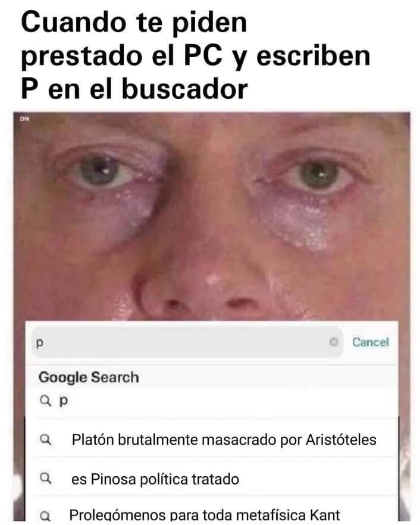Click the magnifier icon beside the Prolegómenos suggestion
Image resolution: width=420 pixels, height=525 pixels.
coord(46,516)
